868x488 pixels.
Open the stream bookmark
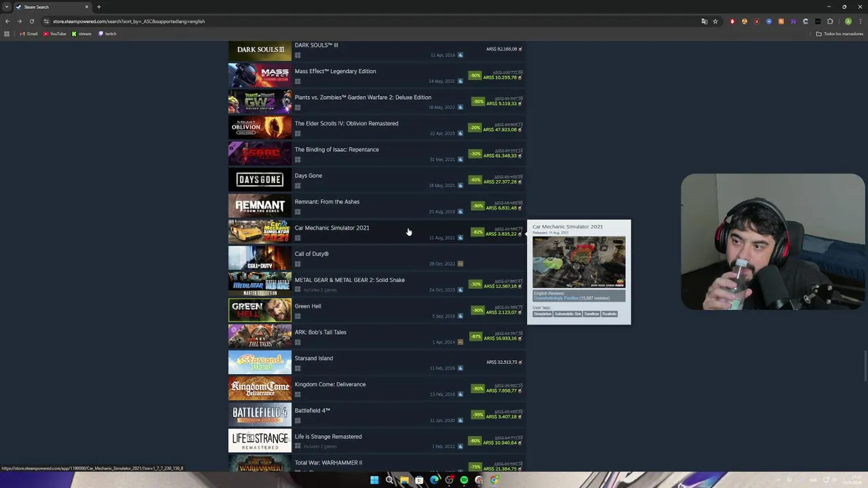pyautogui.click(x=81, y=34)
